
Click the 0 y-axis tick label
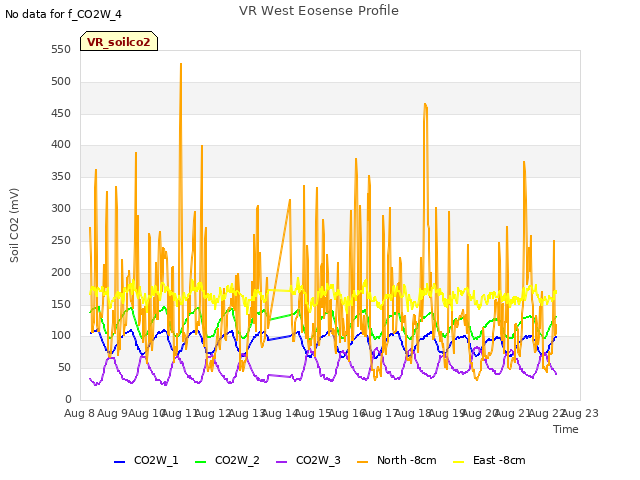[68, 399]
